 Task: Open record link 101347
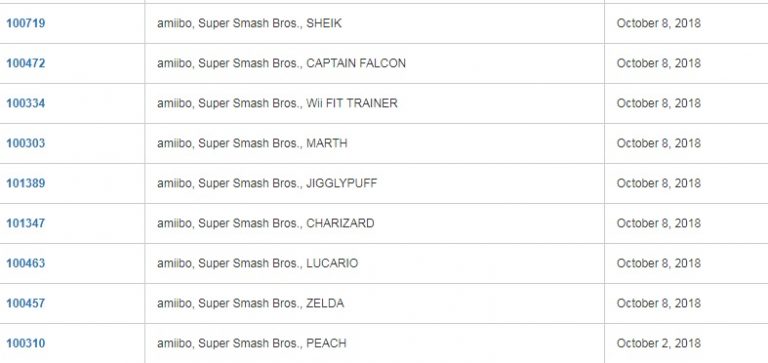coord(25,223)
